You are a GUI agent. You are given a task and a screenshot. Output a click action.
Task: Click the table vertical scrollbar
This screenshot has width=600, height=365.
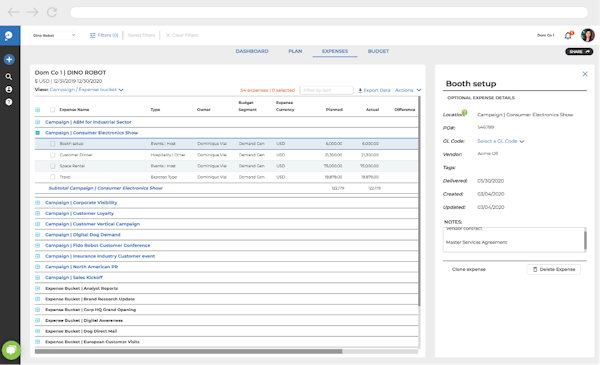(419, 201)
